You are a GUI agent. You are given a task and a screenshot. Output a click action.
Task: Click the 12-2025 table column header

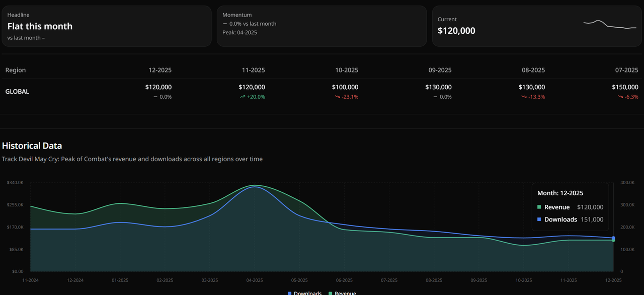tap(160, 70)
